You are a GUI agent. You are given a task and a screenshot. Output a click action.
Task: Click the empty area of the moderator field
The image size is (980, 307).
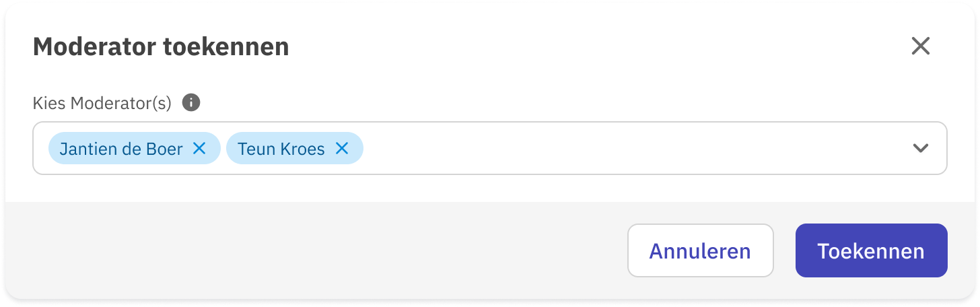[x=633, y=148]
